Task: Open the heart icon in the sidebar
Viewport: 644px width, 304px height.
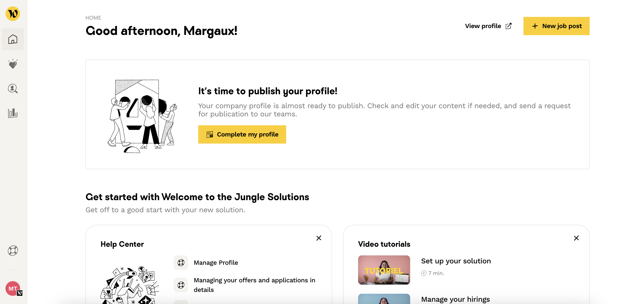Action: (x=13, y=64)
